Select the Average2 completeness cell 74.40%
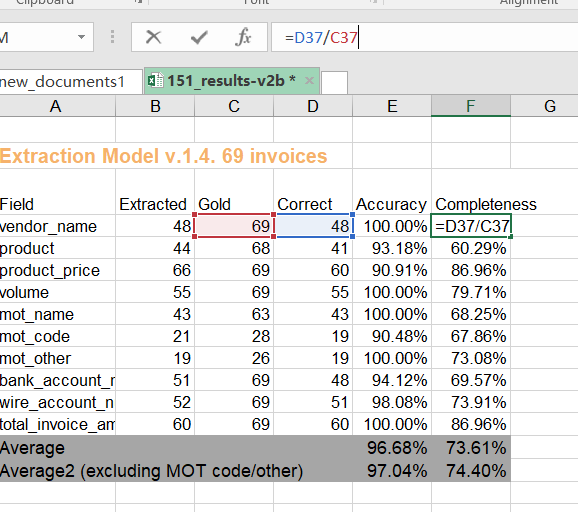578x512 pixels. [x=471, y=470]
